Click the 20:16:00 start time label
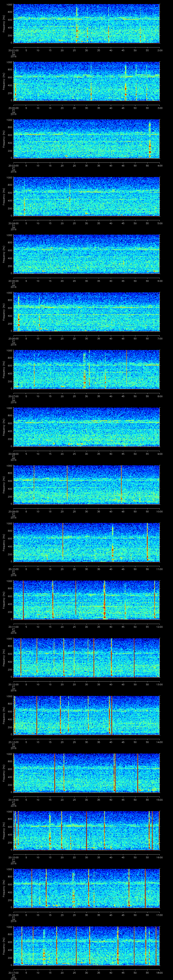 (13, 915)
